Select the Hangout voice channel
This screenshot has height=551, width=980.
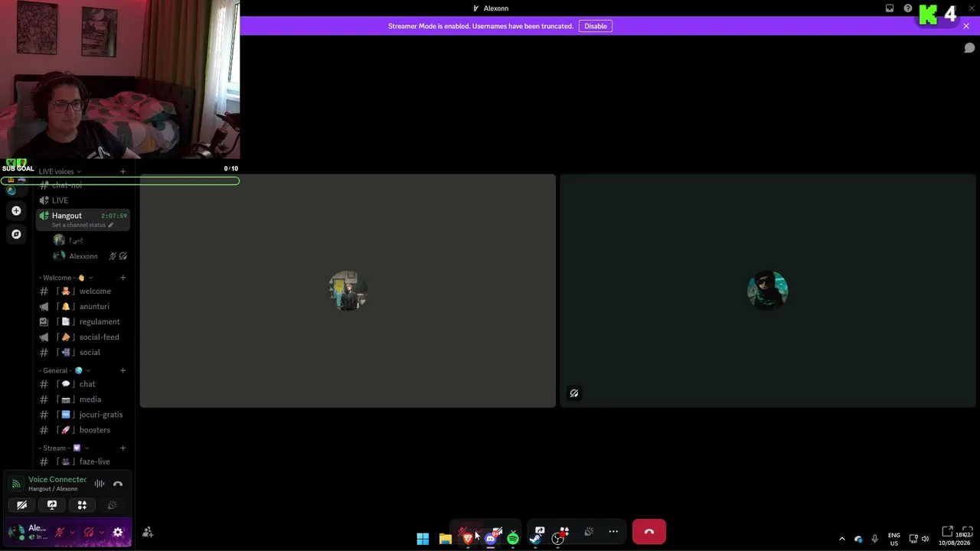pos(83,216)
